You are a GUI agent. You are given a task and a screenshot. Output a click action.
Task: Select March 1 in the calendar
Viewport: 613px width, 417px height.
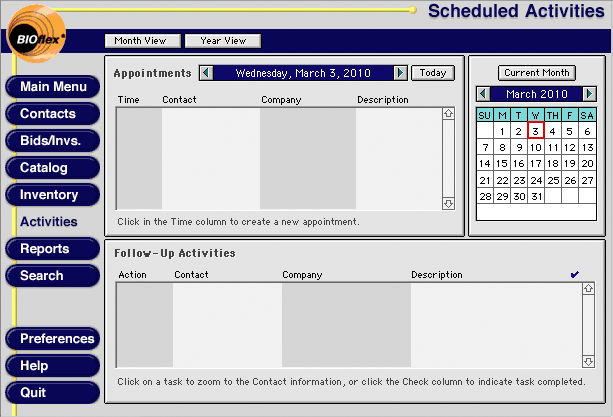click(502, 131)
